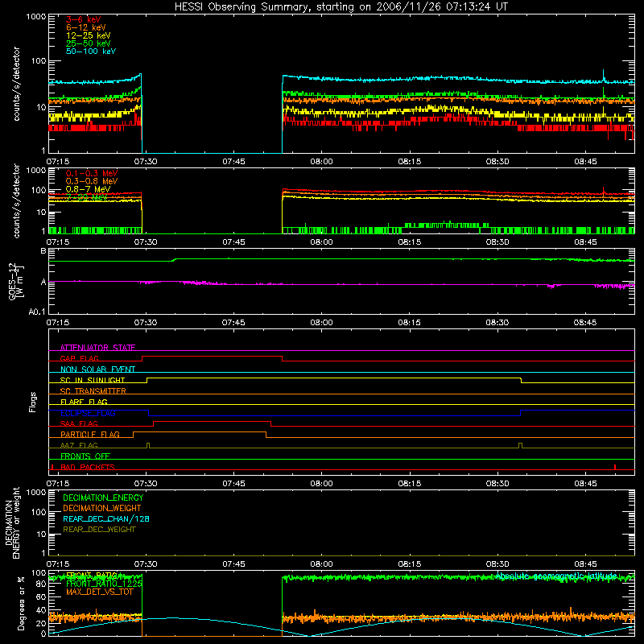Click the SAA_FLAG label
Image resolution: width=644 pixels, height=644 pixels.
79,423
